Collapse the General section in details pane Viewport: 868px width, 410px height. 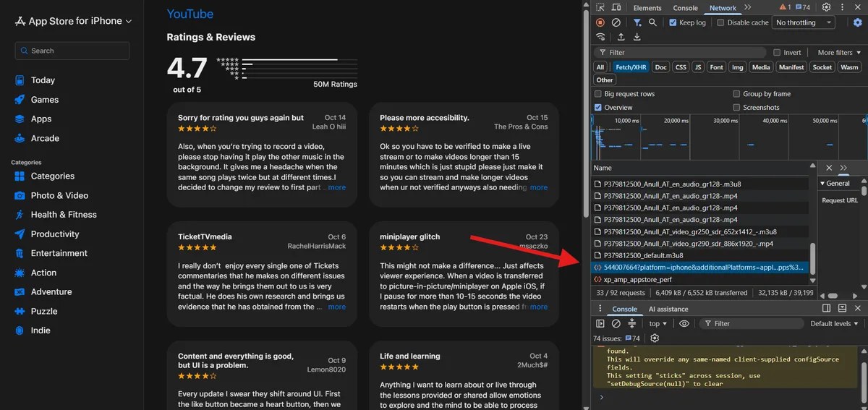[x=835, y=184]
